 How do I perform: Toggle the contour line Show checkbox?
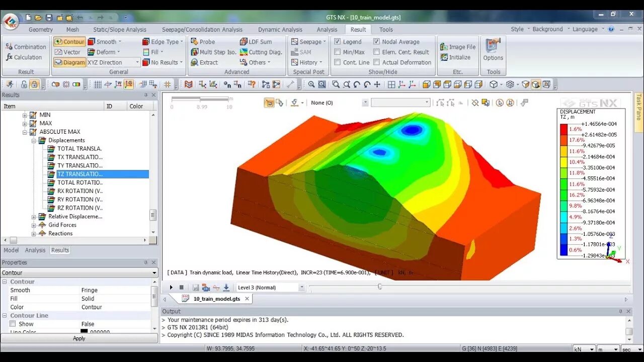[x=13, y=324]
